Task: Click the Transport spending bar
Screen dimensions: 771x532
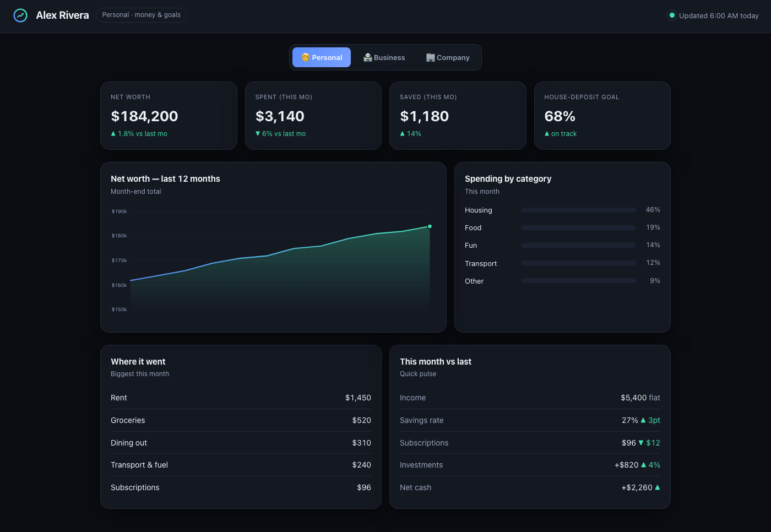Action: 578,263
